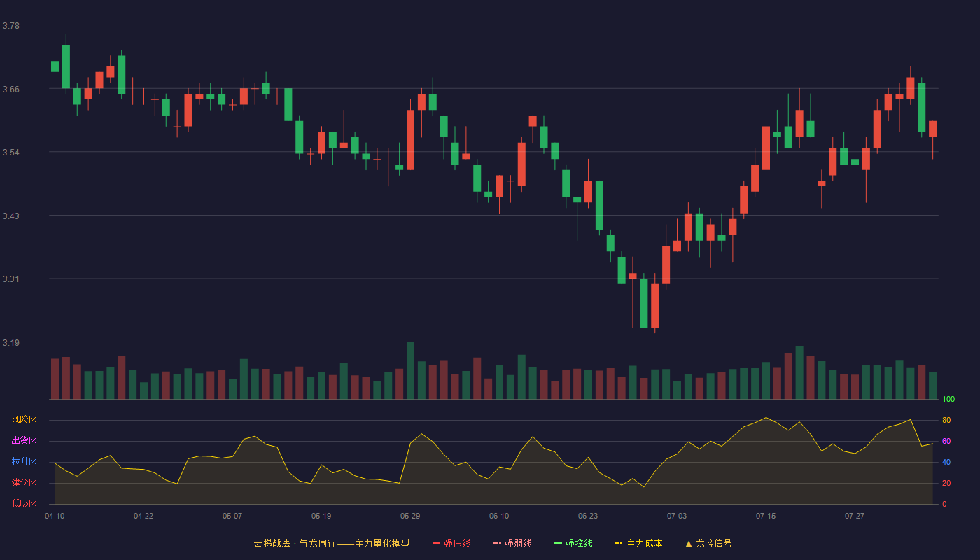This screenshot has width=980, height=560.
Task: Click the 风险区 zone label
Action: click(x=24, y=420)
